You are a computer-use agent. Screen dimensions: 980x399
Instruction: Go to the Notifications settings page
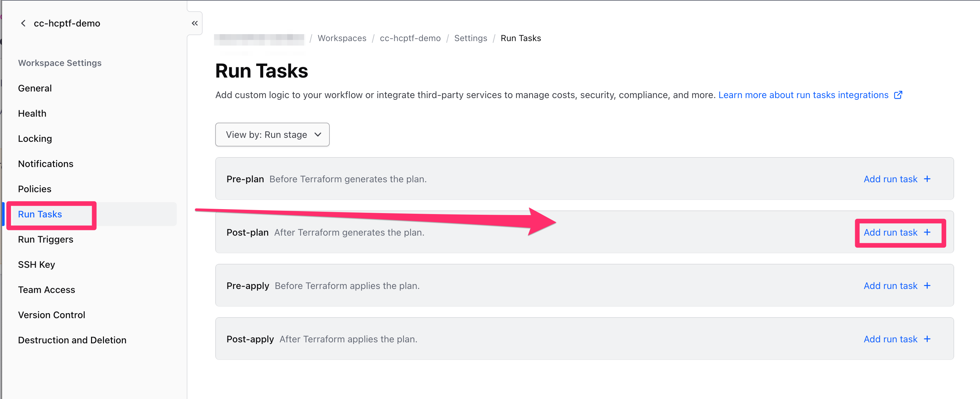pyautogui.click(x=46, y=164)
